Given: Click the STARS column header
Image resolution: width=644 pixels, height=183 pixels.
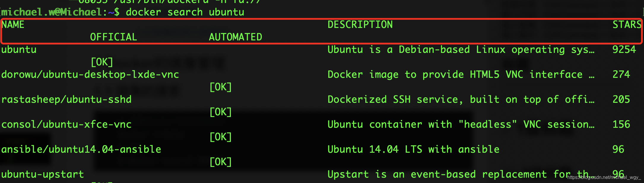Looking at the screenshot, I should [627, 25].
